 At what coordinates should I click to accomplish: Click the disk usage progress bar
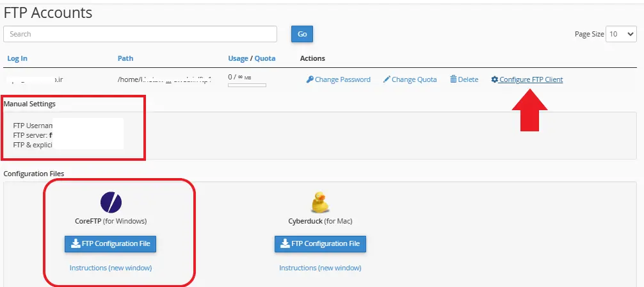point(246,85)
